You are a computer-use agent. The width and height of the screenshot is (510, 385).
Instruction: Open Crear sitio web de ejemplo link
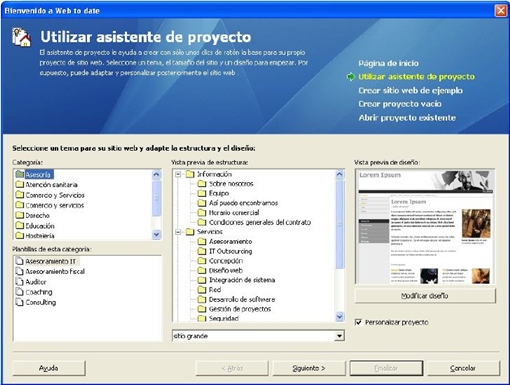[x=411, y=90]
